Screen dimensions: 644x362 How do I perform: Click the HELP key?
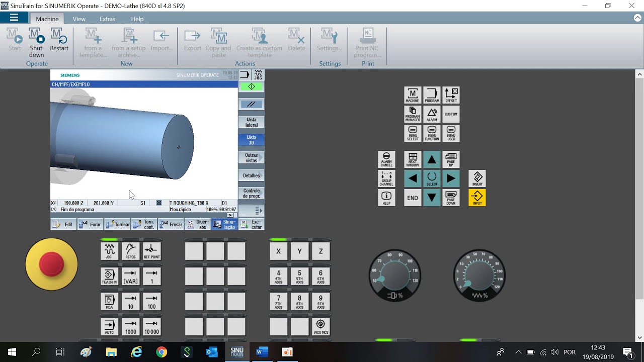point(386,198)
